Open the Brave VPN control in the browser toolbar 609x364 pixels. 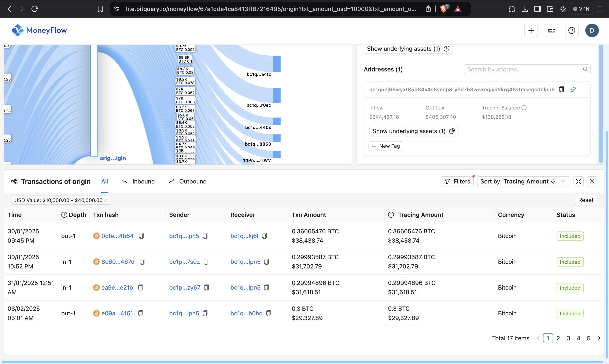(x=581, y=9)
